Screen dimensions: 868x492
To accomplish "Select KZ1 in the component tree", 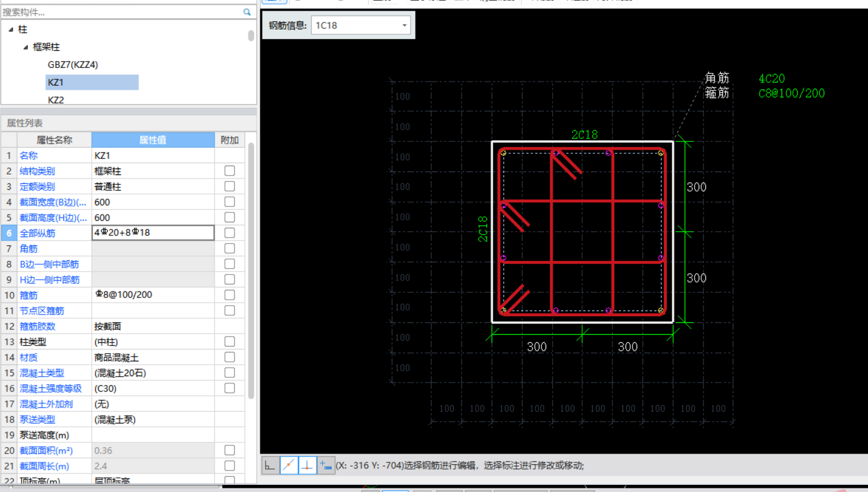I will 92,82.
